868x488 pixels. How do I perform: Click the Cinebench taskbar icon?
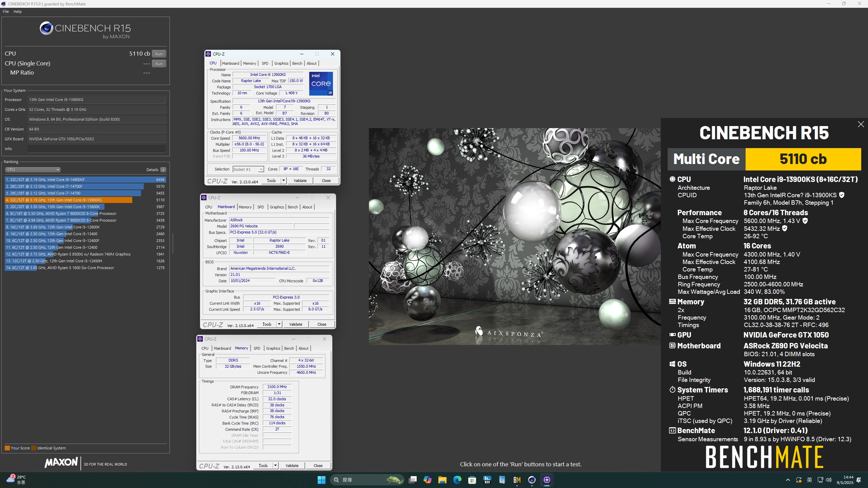(532, 480)
